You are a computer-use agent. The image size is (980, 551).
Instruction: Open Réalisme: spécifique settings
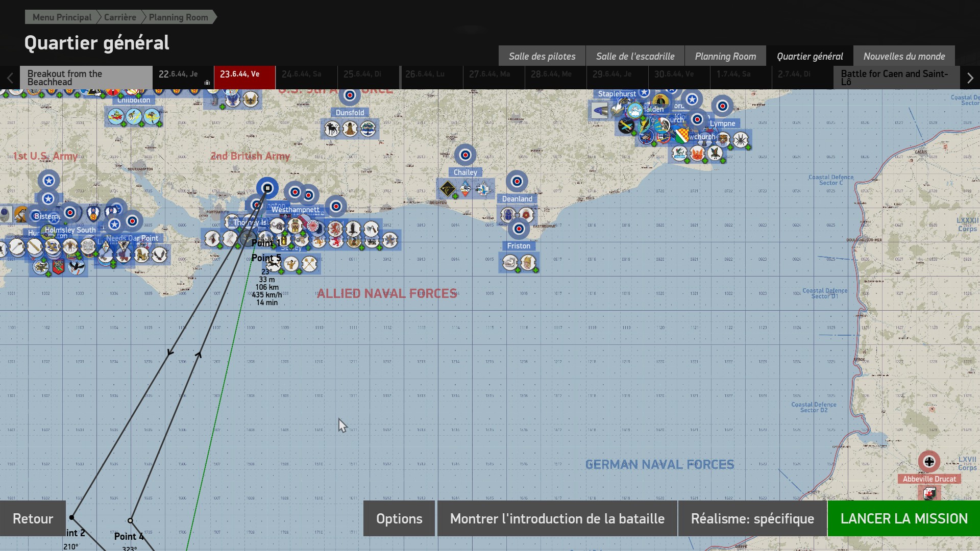[752, 518]
